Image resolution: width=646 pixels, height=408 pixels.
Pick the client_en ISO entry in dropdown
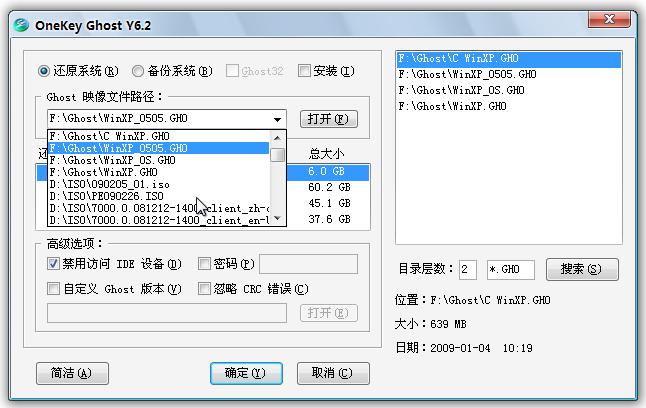click(x=159, y=220)
